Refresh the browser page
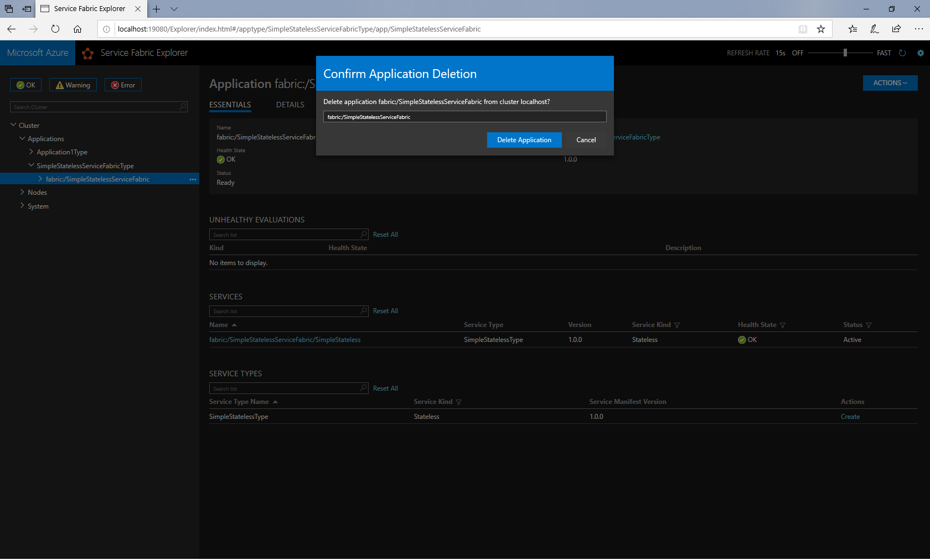 point(55,29)
